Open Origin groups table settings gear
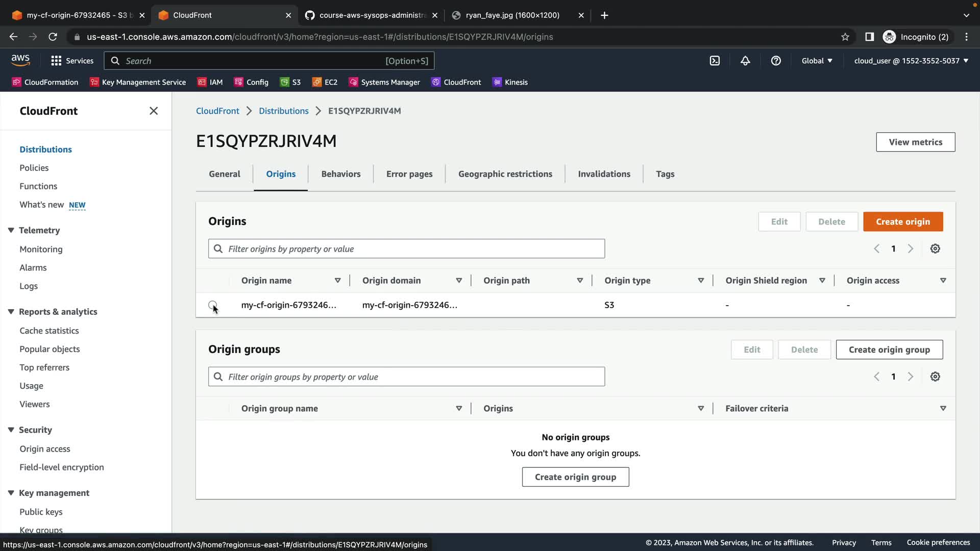 [x=935, y=377]
